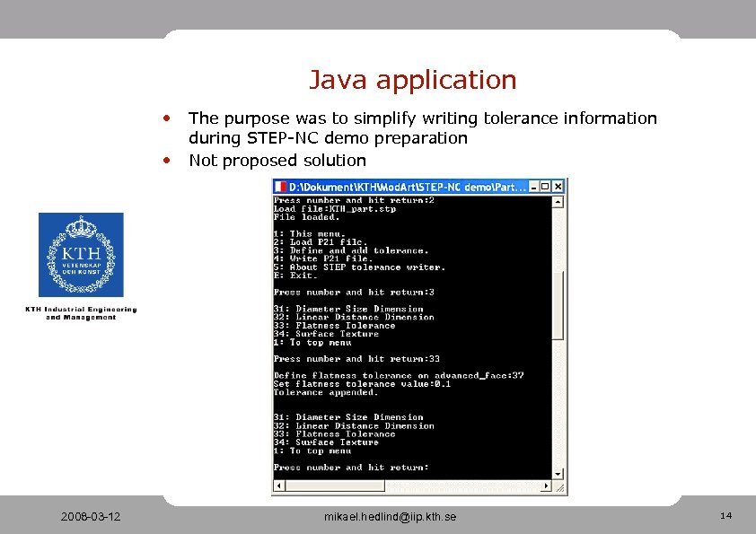Image resolution: width=756 pixels, height=534 pixels.
Task: Select the KTH coat of arms emblem
Action: coord(81,254)
